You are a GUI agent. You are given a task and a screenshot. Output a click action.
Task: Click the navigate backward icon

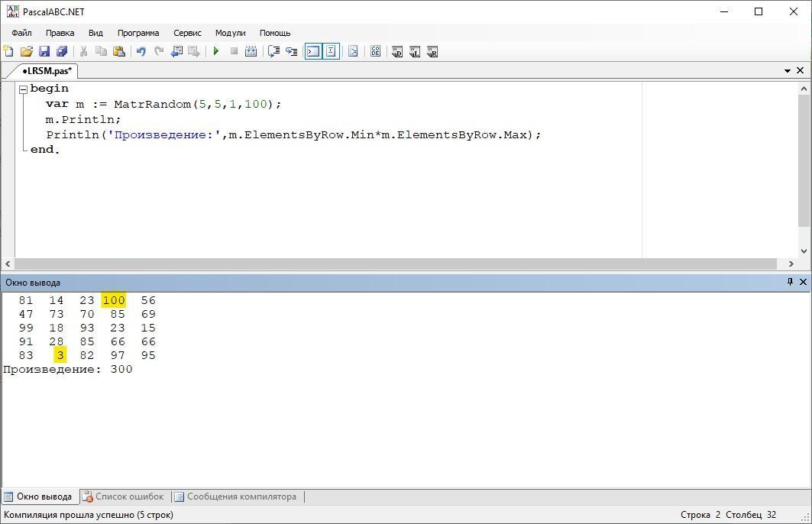(176, 51)
